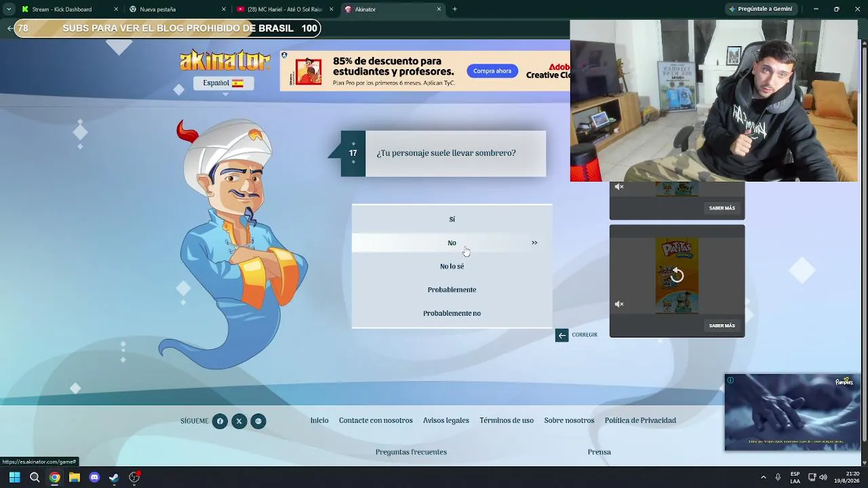Answer "Sí" to the hat question
The height and width of the screenshot is (488, 868).
[x=452, y=220]
